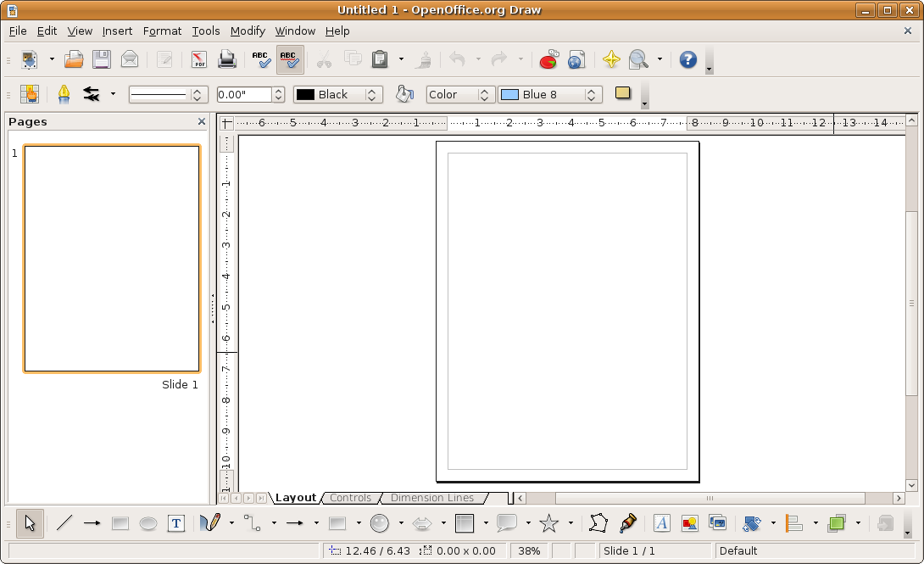
Task: Select Symbol Shapes smiley tool
Action: [380, 522]
